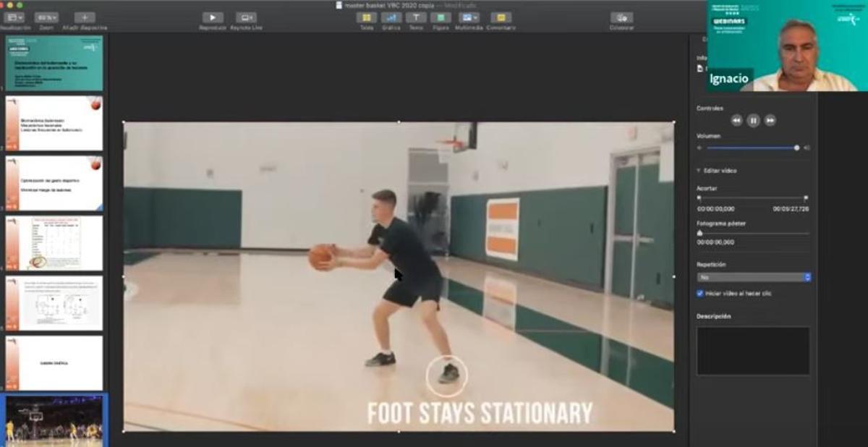868x447 pixels.
Task: Pause the video using the pause control
Action: (752, 120)
